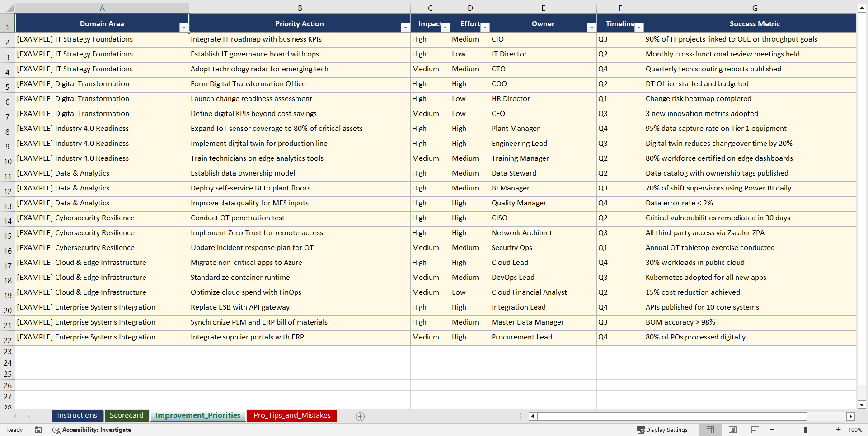Click the Select All corner triangle
Screen dimensions: 868x436
tap(8, 8)
